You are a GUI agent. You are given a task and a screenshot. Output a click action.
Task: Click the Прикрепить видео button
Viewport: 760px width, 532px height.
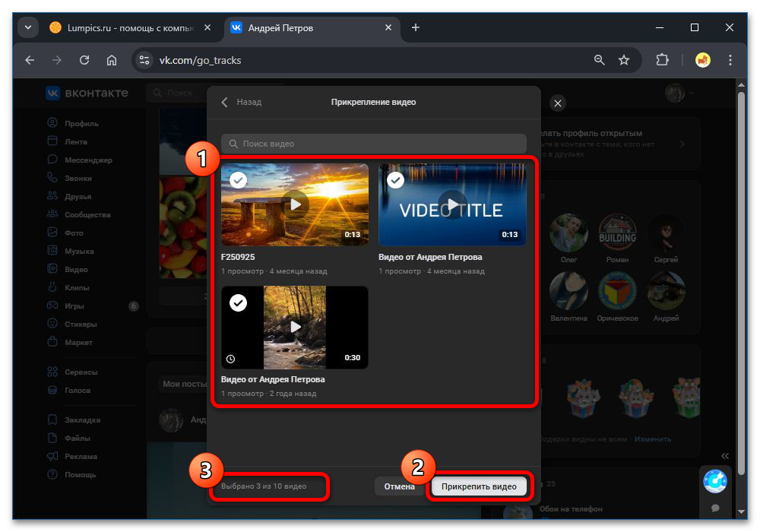[x=479, y=486]
